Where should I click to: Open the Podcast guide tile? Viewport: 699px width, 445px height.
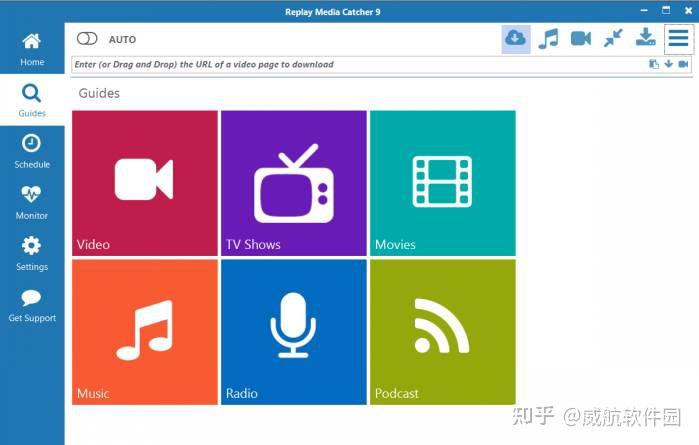click(x=443, y=332)
